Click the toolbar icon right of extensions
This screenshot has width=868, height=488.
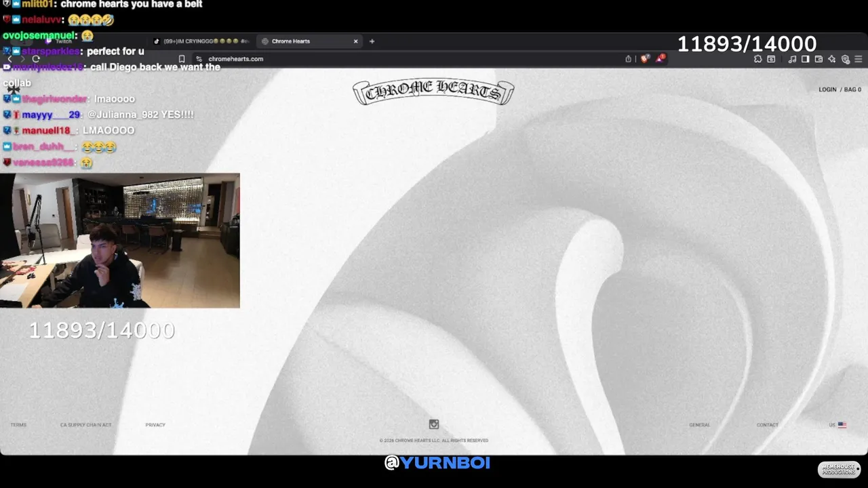[771, 59]
